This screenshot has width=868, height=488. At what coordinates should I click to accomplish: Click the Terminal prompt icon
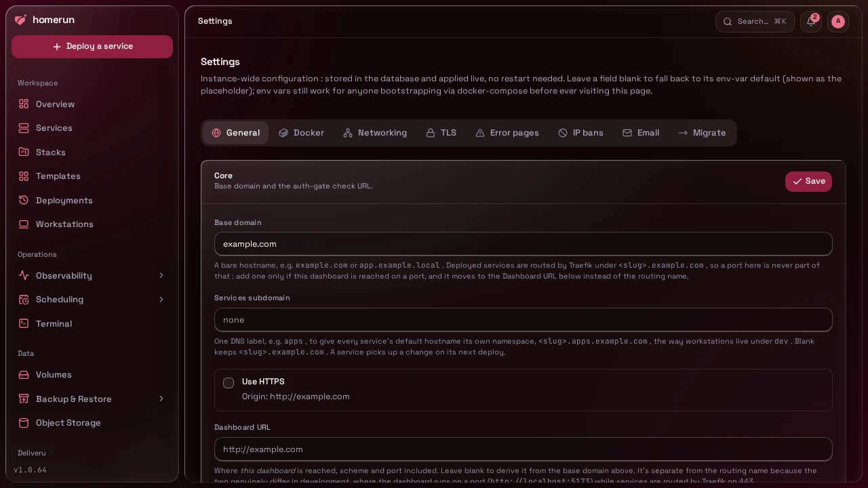click(24, 323)
